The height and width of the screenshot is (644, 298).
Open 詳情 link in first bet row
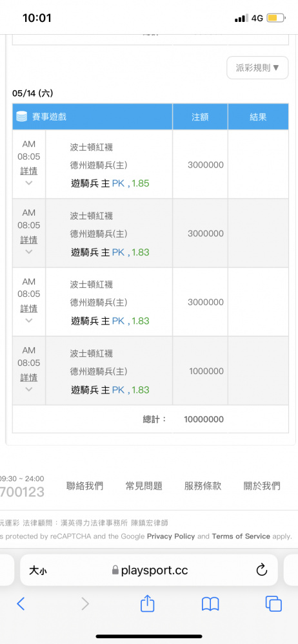point(29,171)
